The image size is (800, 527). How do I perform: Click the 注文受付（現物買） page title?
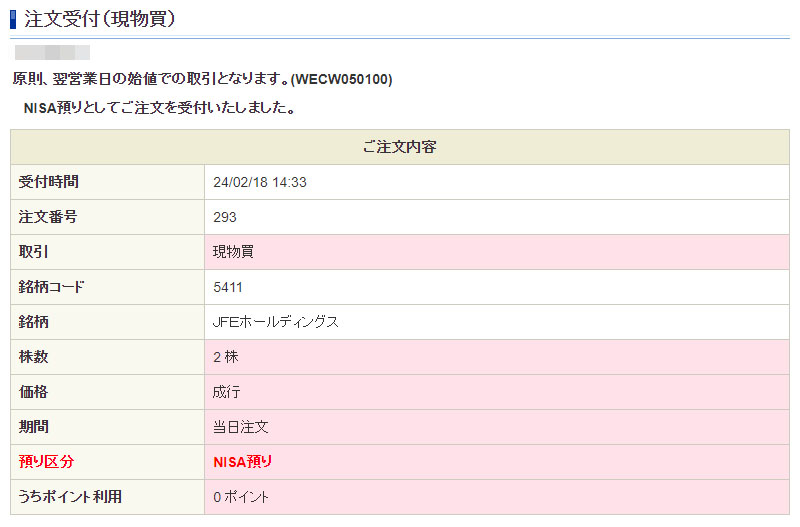coord(99,18)
